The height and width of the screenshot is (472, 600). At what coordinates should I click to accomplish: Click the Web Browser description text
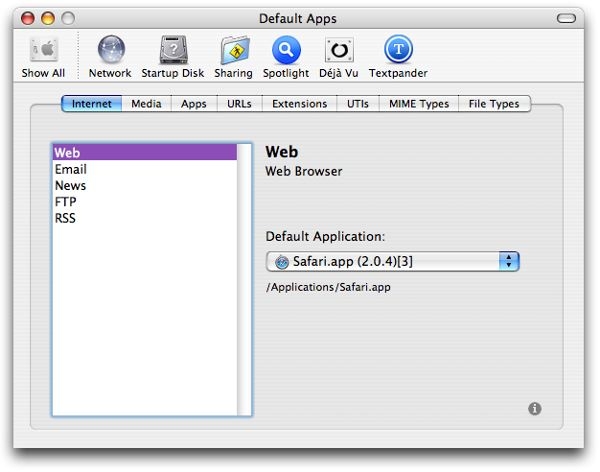pyautogui.click(x=304, y=171)
